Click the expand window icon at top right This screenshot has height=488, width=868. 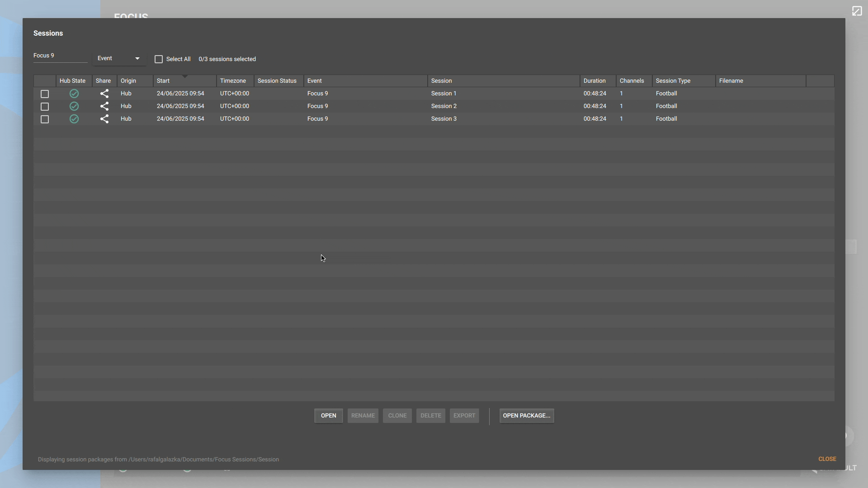click(857, 11)
